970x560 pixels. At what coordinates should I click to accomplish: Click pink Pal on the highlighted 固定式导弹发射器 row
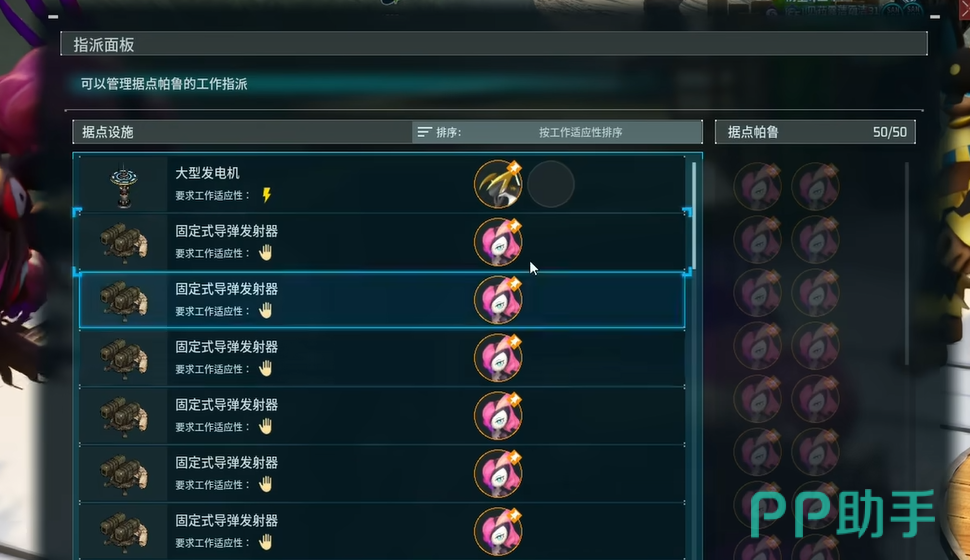coord(498,300)
